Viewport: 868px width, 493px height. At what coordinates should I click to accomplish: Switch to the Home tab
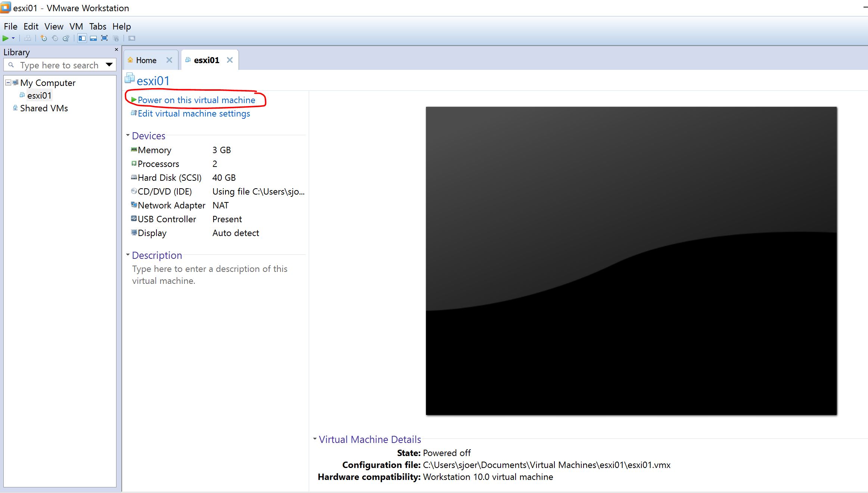(x=146, y=60)
